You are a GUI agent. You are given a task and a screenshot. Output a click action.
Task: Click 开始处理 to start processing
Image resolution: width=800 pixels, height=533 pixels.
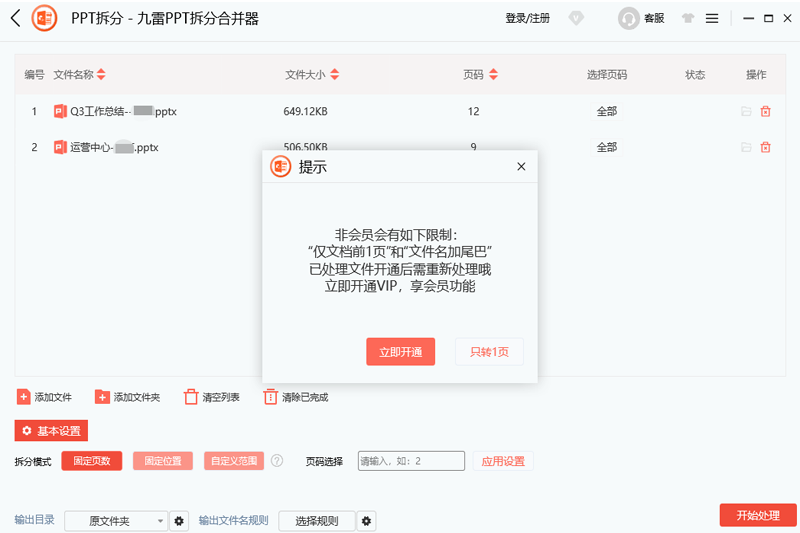[758, 515]
